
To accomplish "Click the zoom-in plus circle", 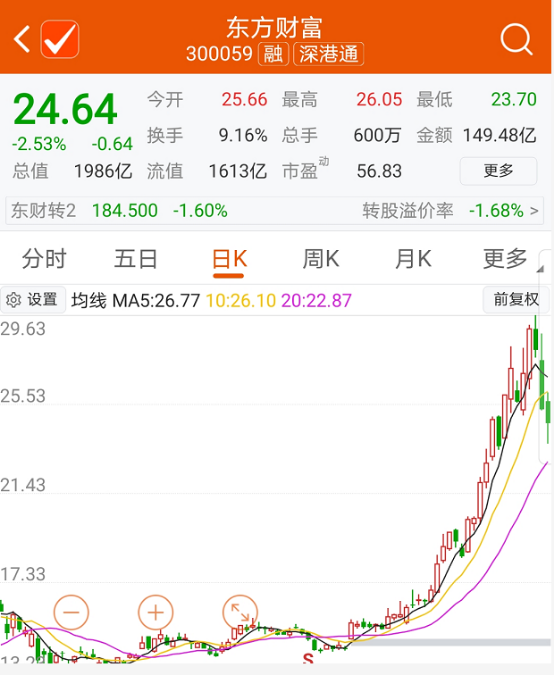I will pyautogui.click(x=155, y=612).
